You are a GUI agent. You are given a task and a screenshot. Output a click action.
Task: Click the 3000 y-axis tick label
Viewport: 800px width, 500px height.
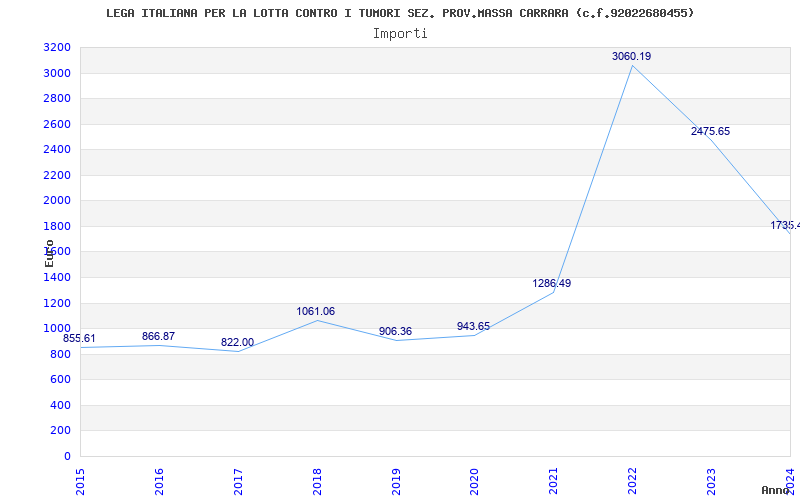[57, 73]
